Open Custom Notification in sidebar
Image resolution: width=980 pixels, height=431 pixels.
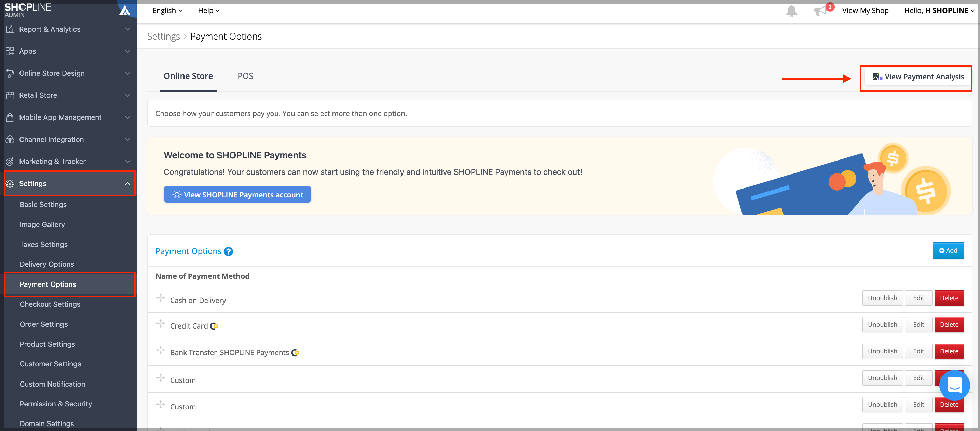pyautogui.click(x=53, y=384)
